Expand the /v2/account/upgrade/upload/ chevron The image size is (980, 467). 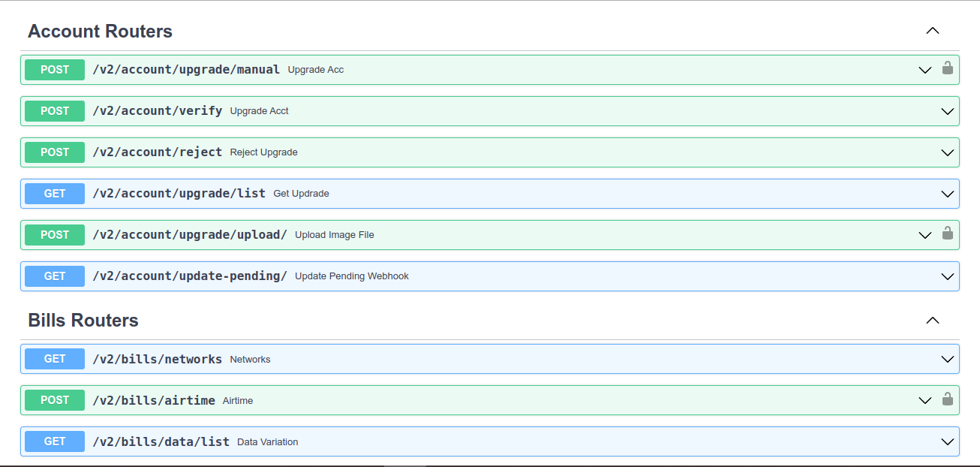(925, 235)
